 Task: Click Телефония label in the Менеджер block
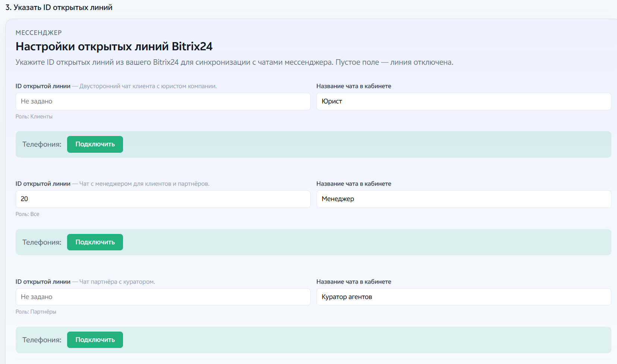click(42, 242)
